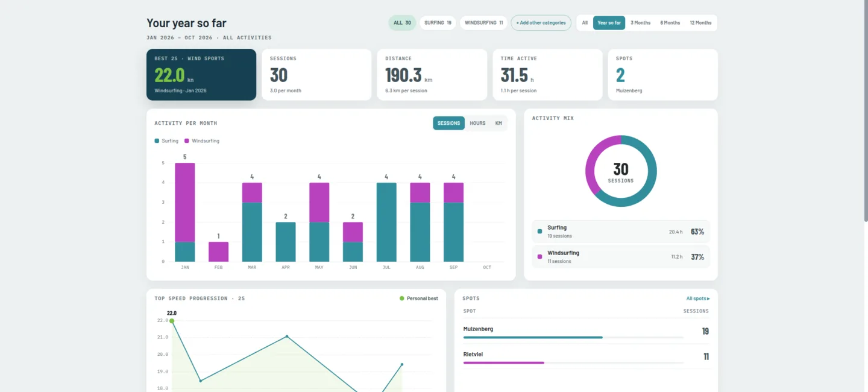Click the JUN bar in chart
Image resolution: width=868 pixels, height=392 pixels.
353,242
